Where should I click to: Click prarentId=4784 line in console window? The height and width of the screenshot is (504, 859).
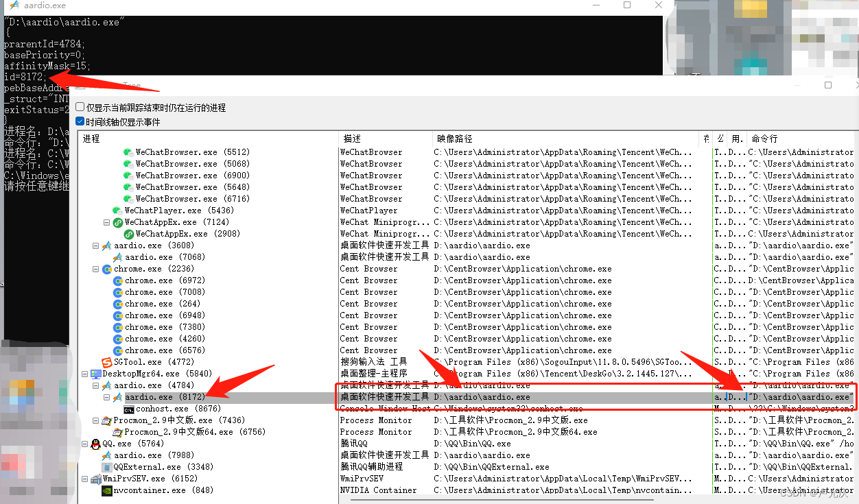click(x=44, y=44)
